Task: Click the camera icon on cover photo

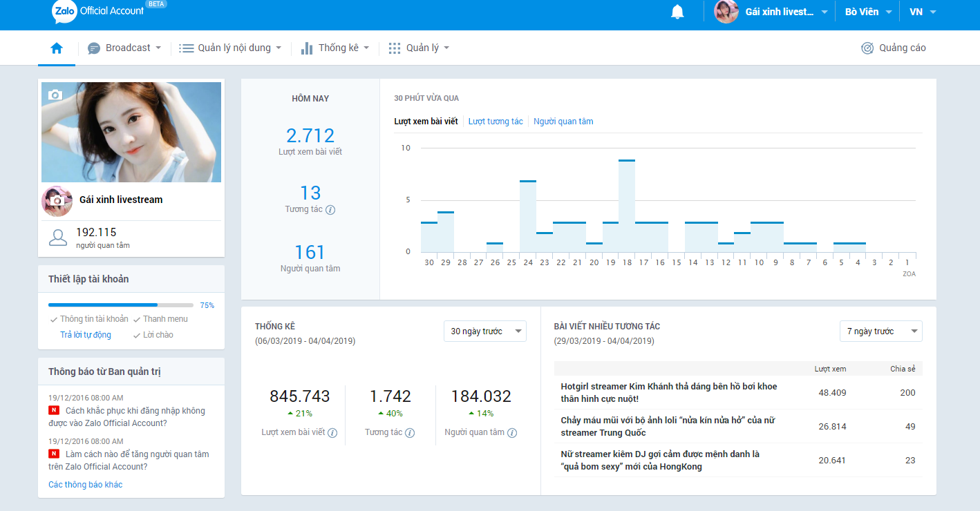Action: [55, 95]
